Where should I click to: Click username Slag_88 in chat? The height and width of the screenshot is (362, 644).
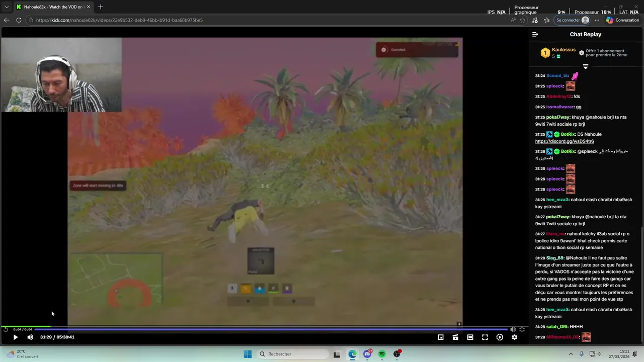click(555, 258)
